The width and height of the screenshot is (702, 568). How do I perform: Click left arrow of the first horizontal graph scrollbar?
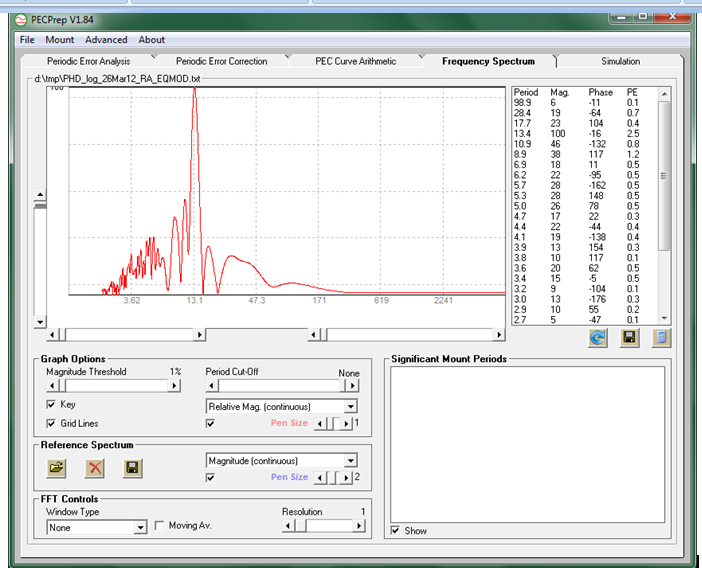(x=52, y=334)
